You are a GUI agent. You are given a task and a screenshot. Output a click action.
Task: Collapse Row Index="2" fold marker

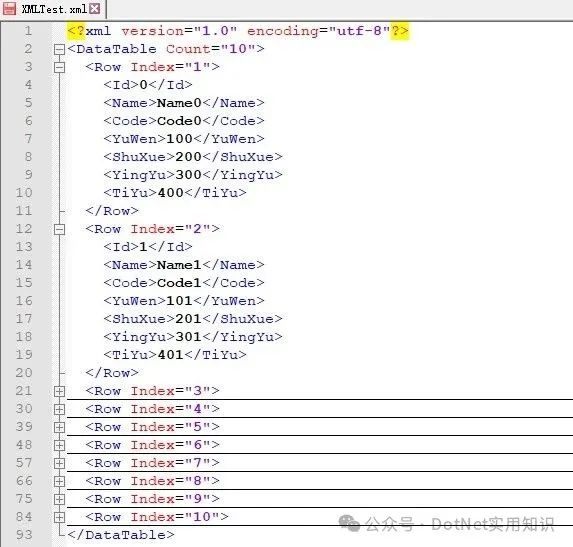(59, 229)
